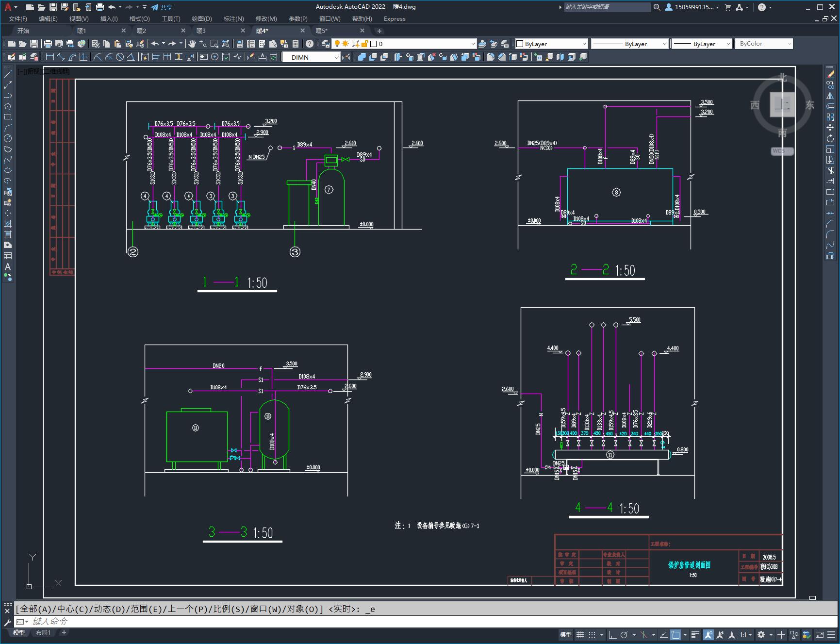Click the Move tool in modify toolbar

[830, 128]
